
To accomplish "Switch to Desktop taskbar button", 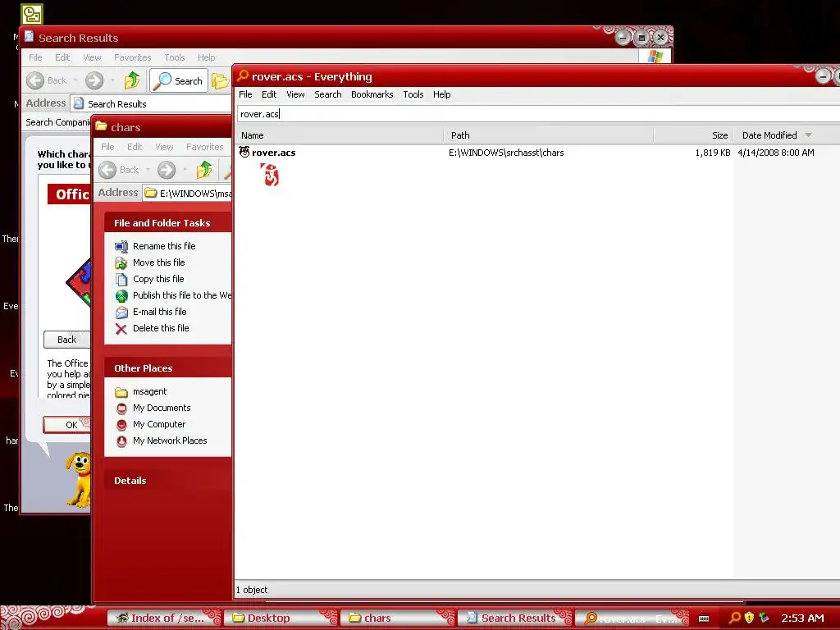I will [x=281, y=618].
